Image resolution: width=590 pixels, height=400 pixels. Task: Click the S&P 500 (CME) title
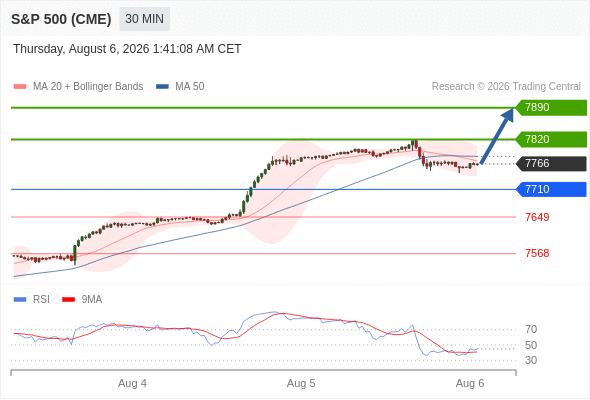[61, 19]
